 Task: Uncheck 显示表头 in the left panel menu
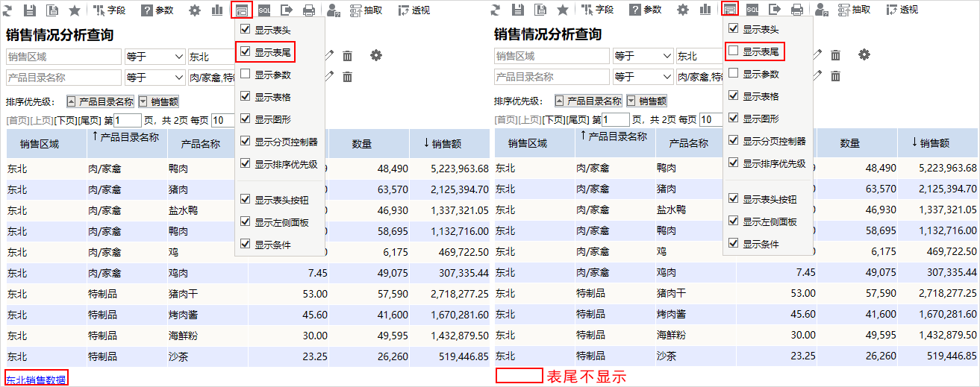[x=245, y=30]
